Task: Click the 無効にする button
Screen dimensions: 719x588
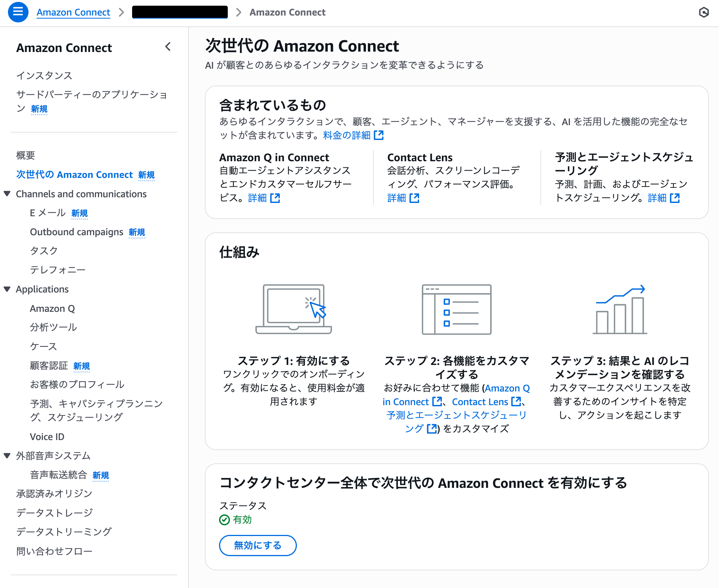Action: click(258, 546)
